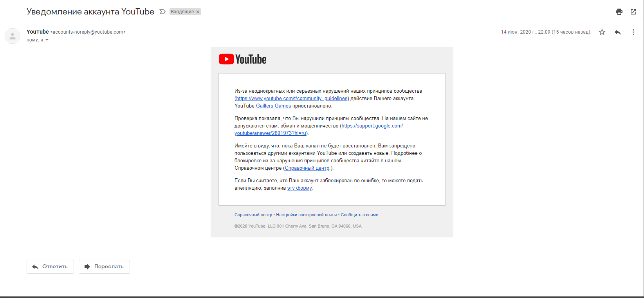Click Сообщить о спаме footer link
This screenshot has height=298, width=644.
click(359, 215)
